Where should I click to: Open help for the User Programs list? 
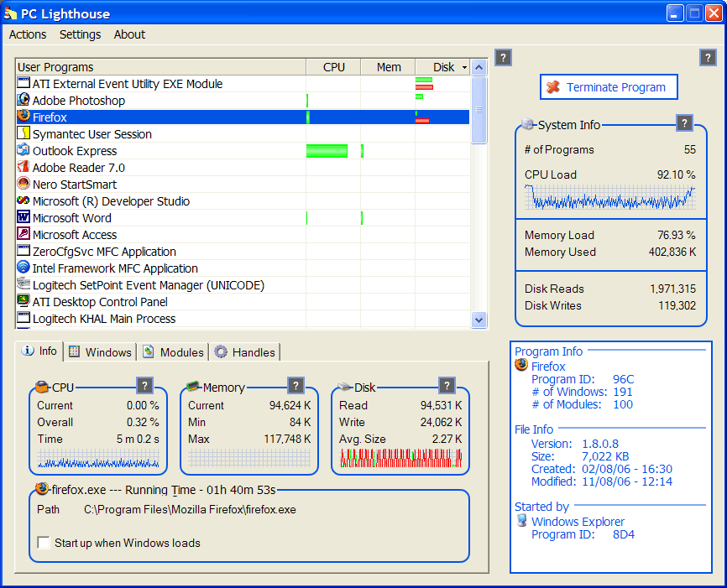[504, 57]
